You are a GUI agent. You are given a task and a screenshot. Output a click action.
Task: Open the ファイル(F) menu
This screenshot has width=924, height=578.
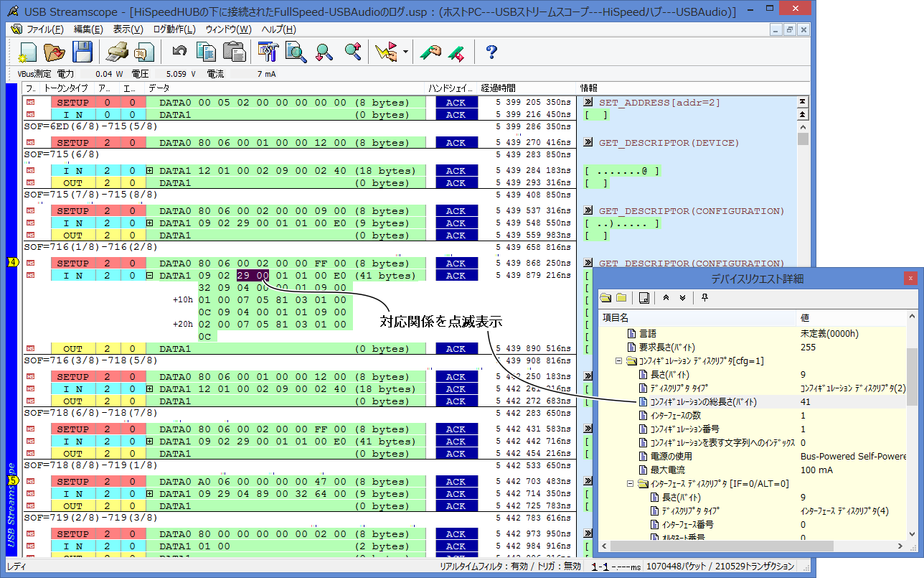pos(44,29)
